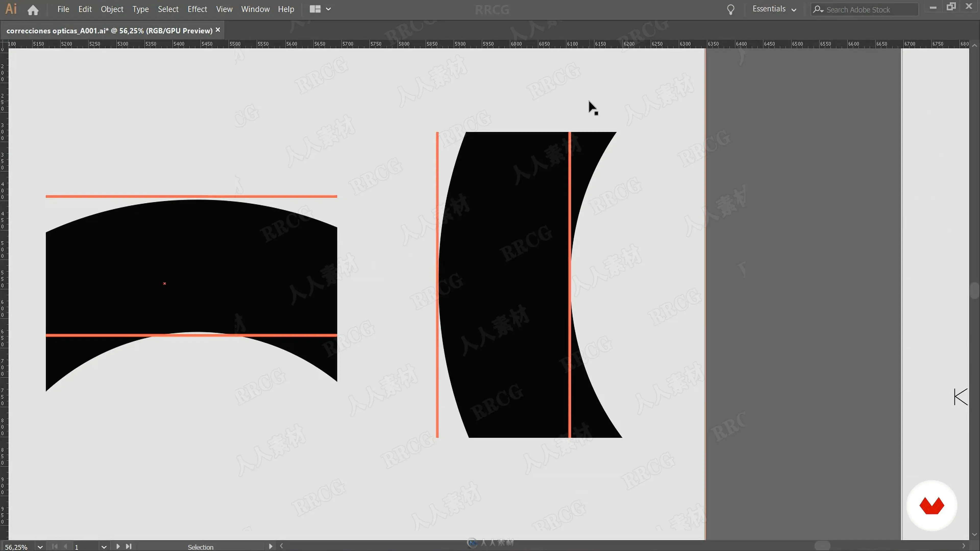The image size is (980, 551).
Task: Click the Search Adobe Stock field
Action: pyautogui.click(x=867, y=9)
